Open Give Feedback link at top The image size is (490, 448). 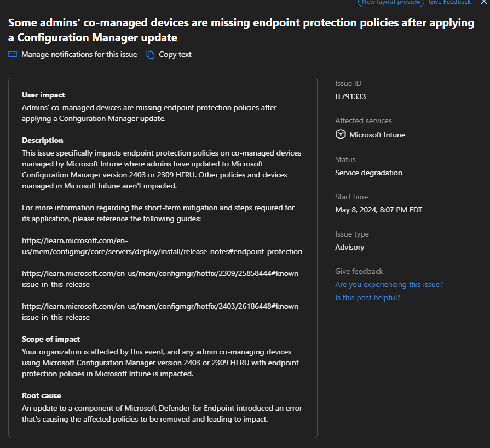[449, 2]
